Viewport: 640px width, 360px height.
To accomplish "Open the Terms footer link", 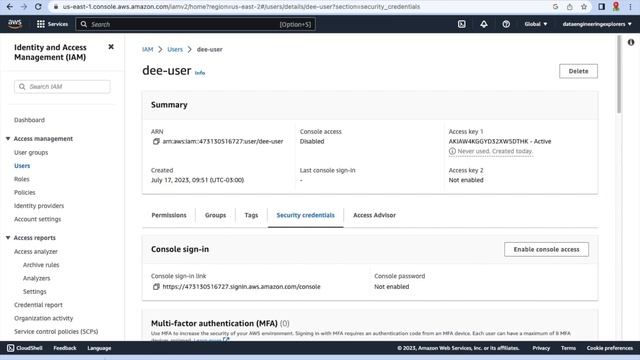I will click(568, 348).
